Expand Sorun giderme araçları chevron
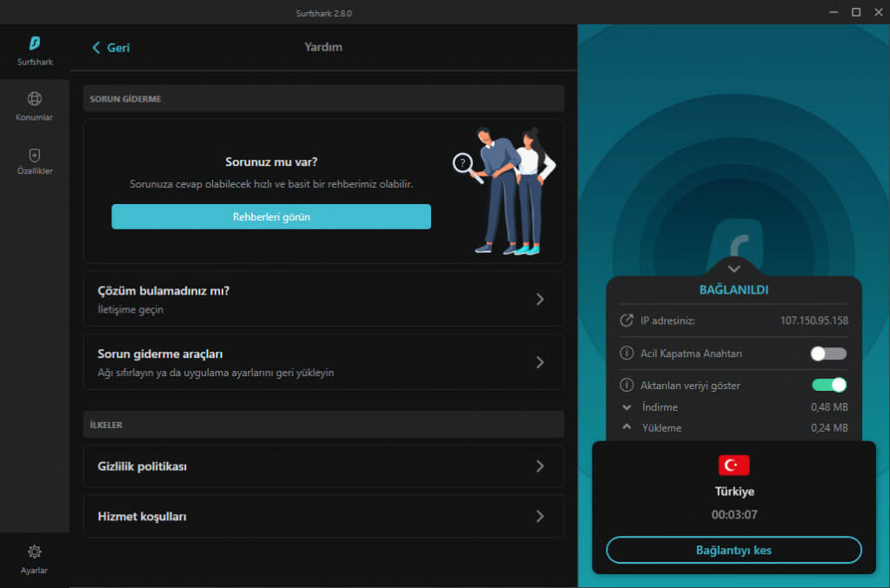The width and height of the screenshot is (890, 588). [x=540, y=362]
